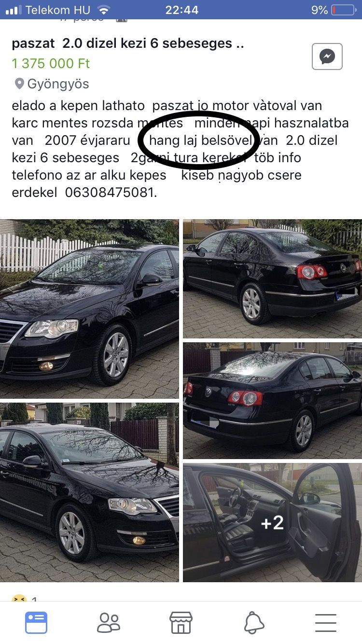Tap the Gyöngyös location label

pos(58,84)
